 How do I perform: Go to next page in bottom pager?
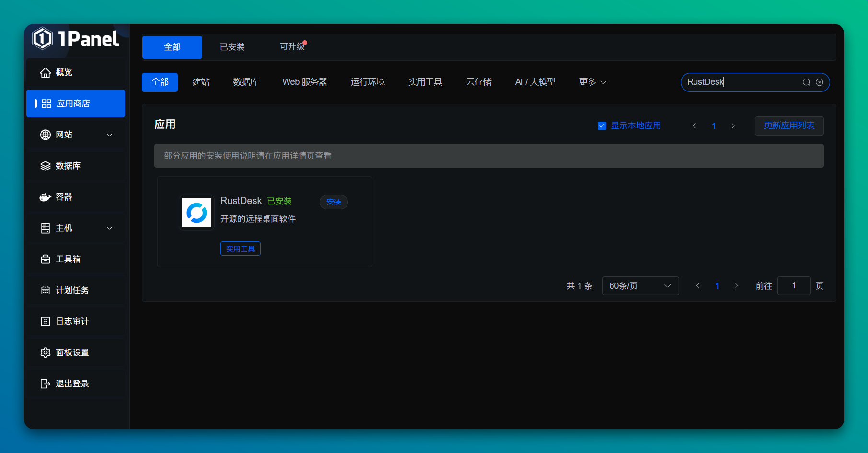pos(737,286)
